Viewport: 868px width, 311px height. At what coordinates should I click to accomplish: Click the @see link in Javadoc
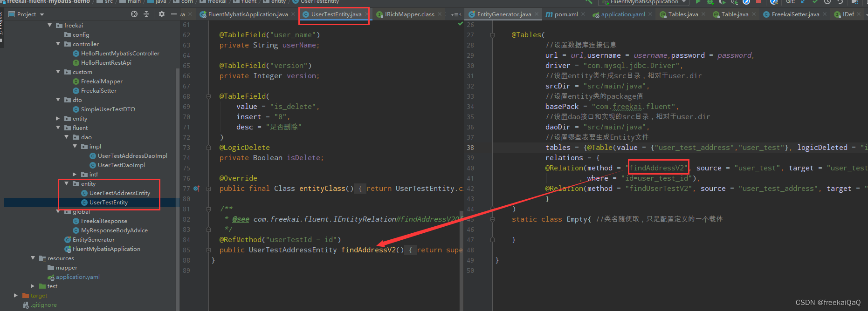pos(241,219)
